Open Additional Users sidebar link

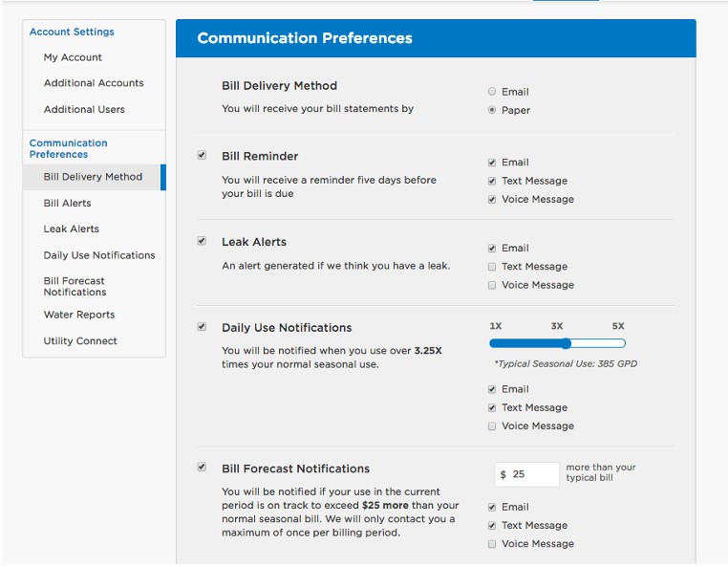(x=84, y=109)
